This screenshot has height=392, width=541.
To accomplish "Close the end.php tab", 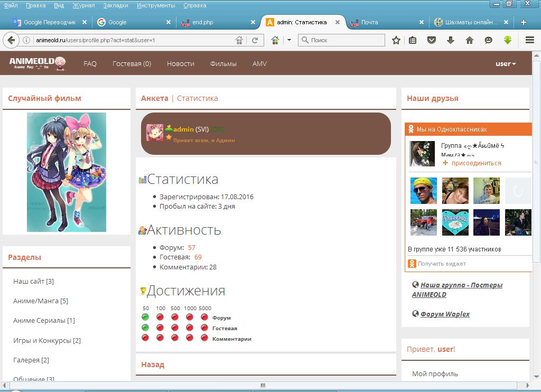I will click(253, 22).
